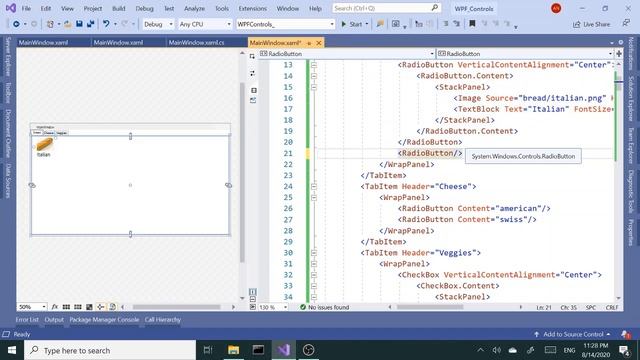The image size is (640, 360).
Task: Undo the last edit via toolbar
Action: [106, 24]
